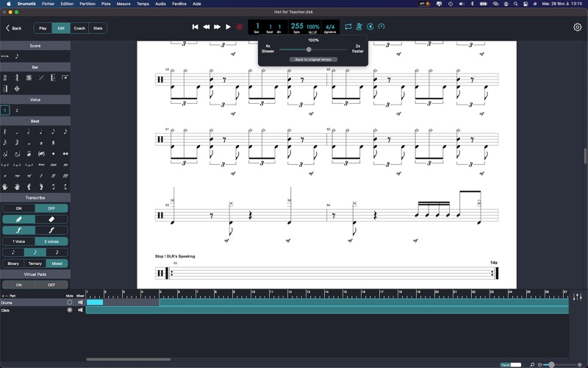588x368 pixels.
Task: Fast forward with the double-right-arrow button
Action: tap(217, 26)
